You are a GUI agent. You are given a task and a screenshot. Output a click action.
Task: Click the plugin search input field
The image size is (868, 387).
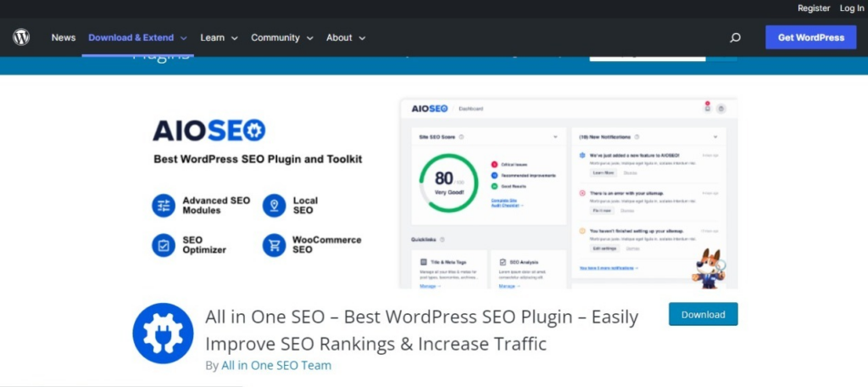click(648, 57)
